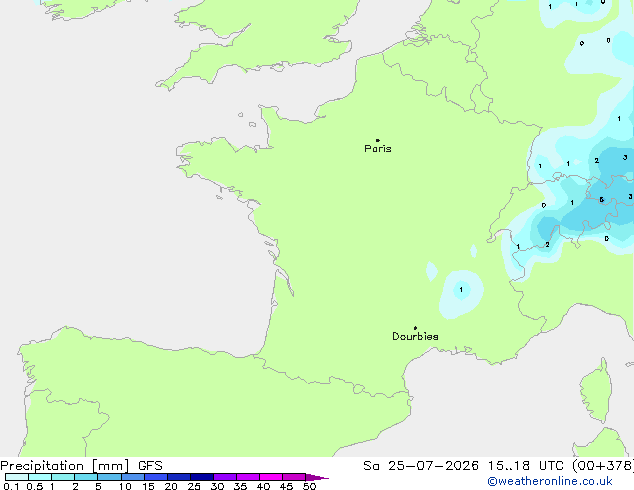
Task: Click the 'Precipitation [mm] GFS' title text
Action: point(81,466)
